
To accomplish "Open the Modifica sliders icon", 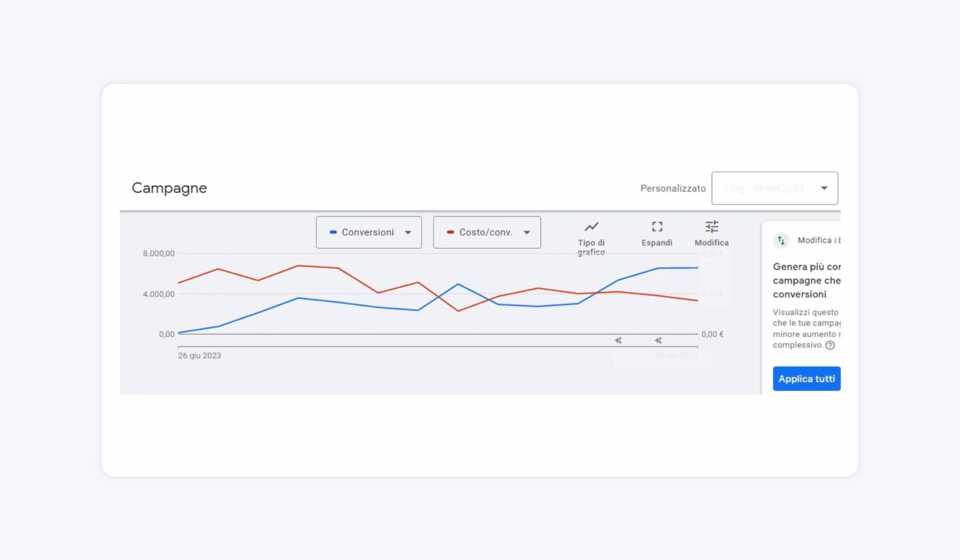I will 712,227.
